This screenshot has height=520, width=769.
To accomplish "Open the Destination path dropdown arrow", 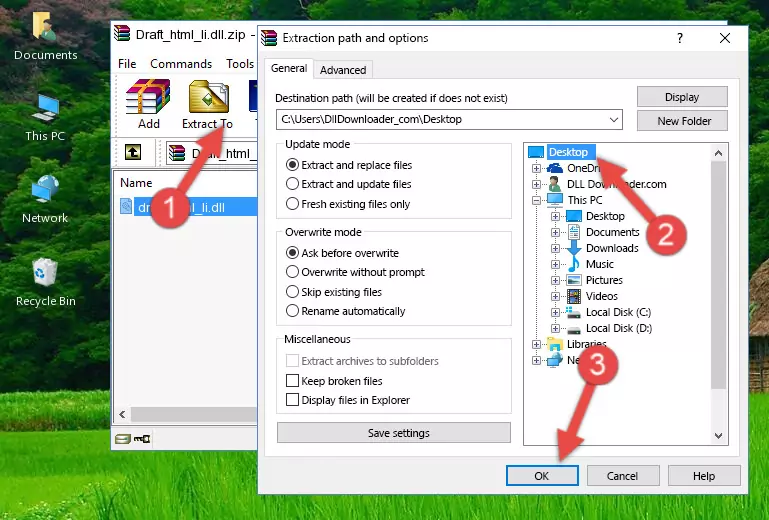I will (614, 120).
